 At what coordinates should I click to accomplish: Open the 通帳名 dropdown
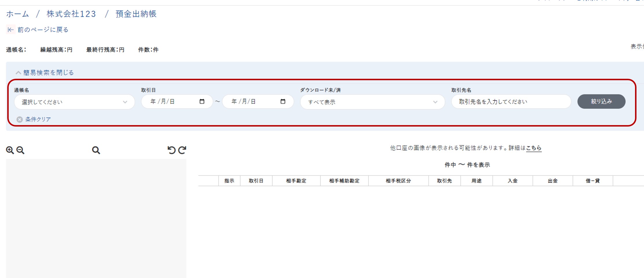[x=74, y=102]
